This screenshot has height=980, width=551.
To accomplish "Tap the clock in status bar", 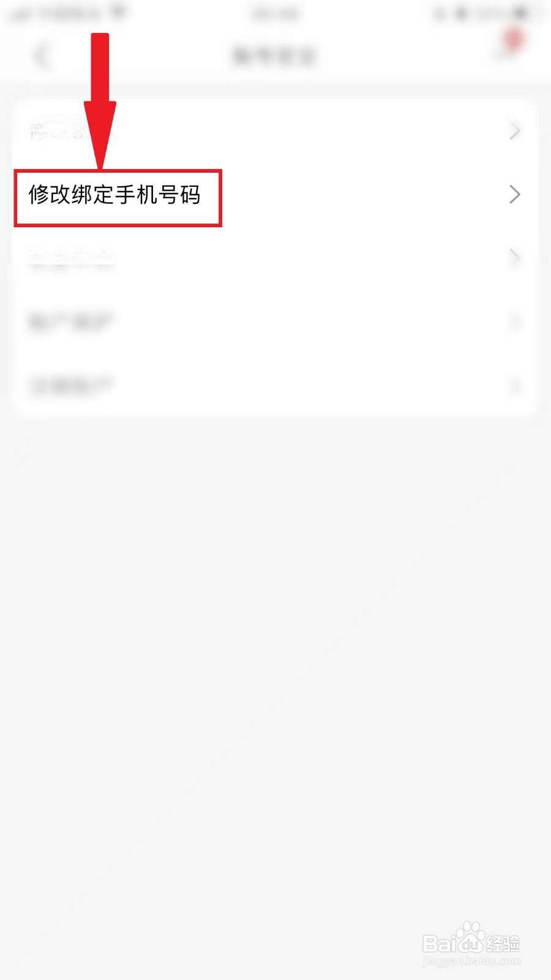I will (x=275, y=13).
